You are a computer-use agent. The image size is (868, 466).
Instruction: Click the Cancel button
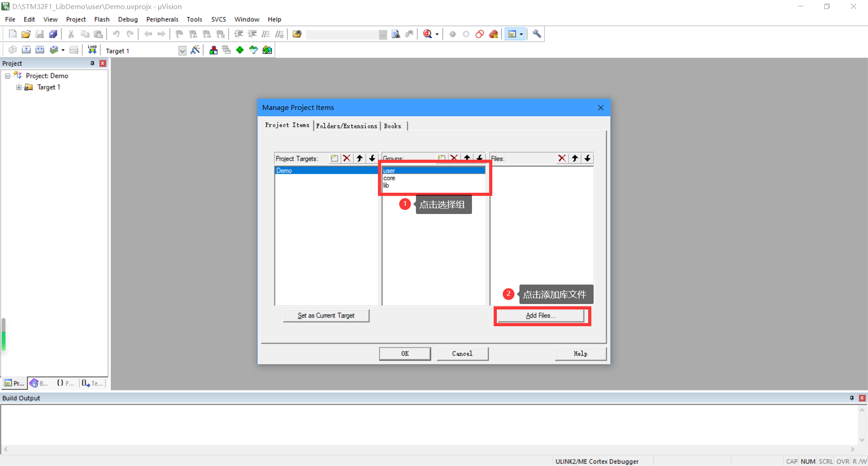[462, 354]
